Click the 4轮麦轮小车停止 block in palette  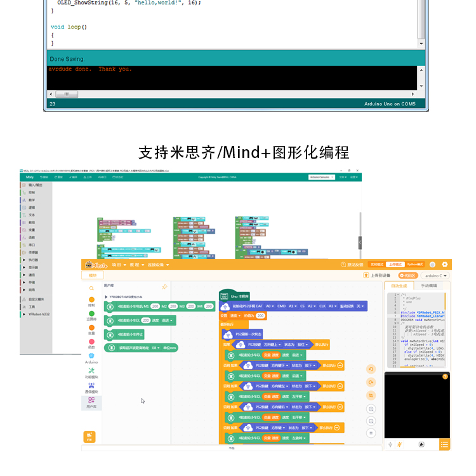[x=124, y=334]
